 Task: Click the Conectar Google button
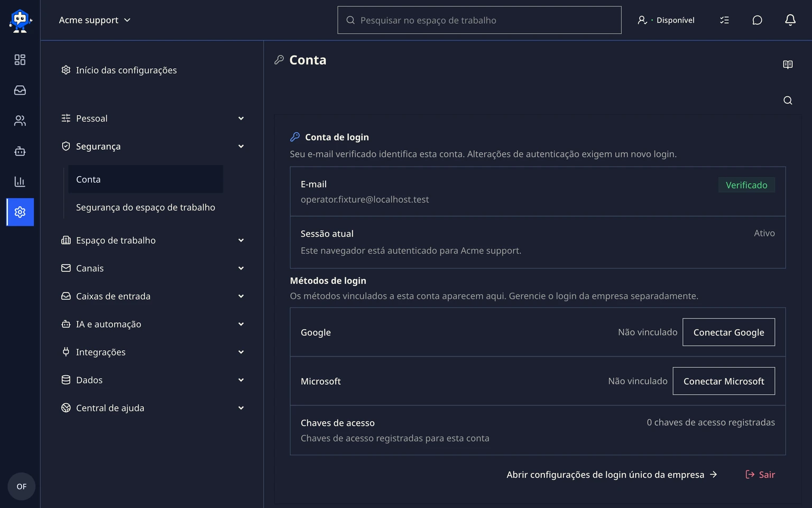(728, 332)
